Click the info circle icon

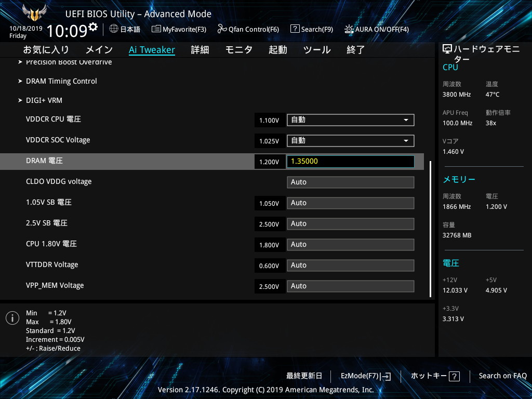(x=12, y=318)
